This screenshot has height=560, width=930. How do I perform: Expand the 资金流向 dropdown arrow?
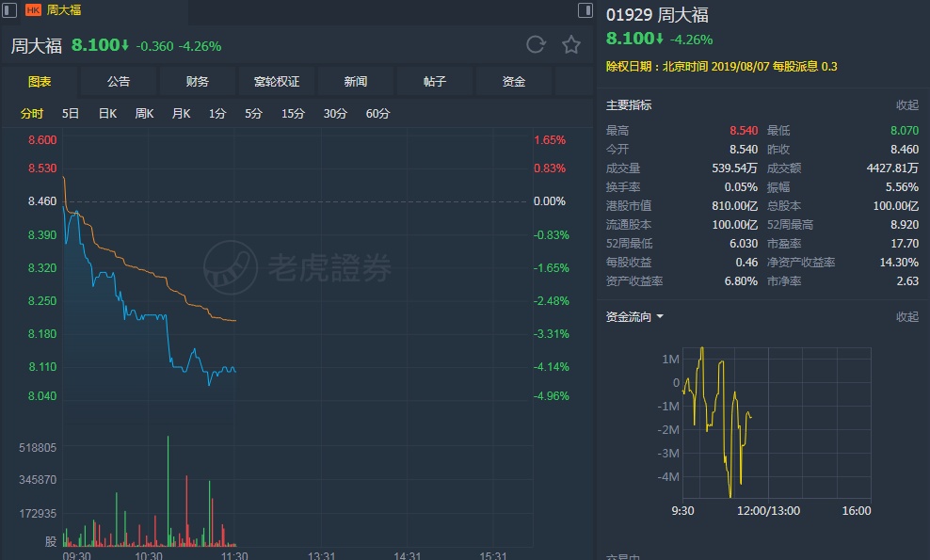[x=660, y=317]
